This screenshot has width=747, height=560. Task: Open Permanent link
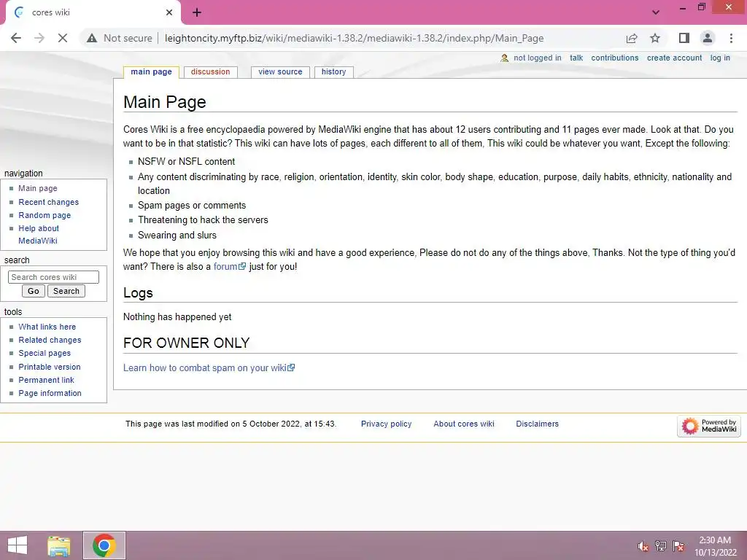(x=46, y=380)
